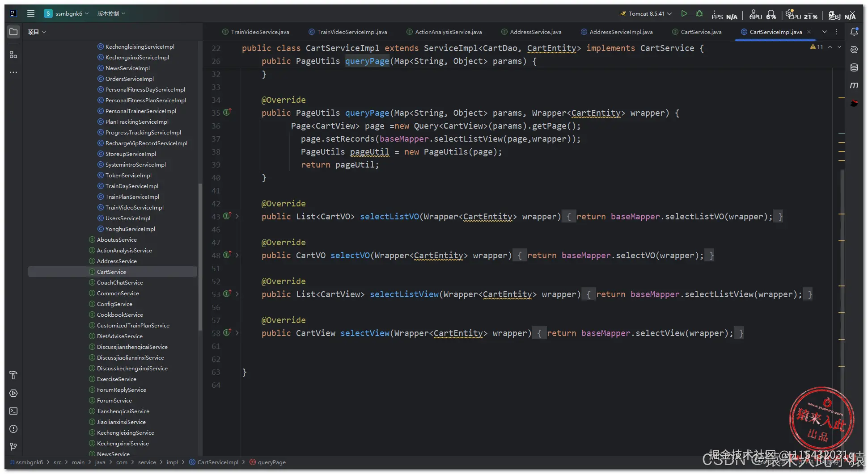Select ExerciseService in the project tree
Image resolution: width=868 pixels, height=474 pixels.
pos(117,379)
